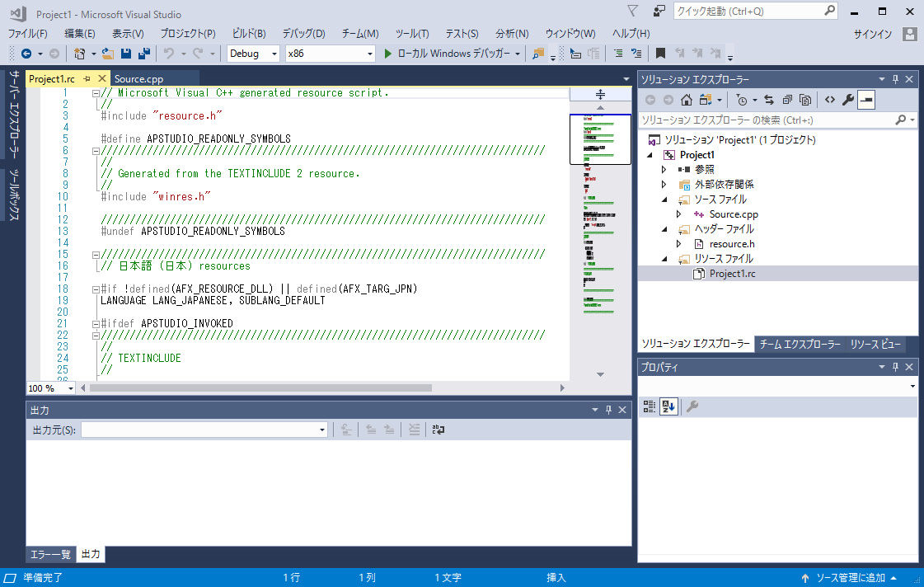Image resolution: width=924 pixels, height=587 pixels.
Task: Toggle auto-hide pin on the プロパティ panel
Action: [x=896, y=367]
